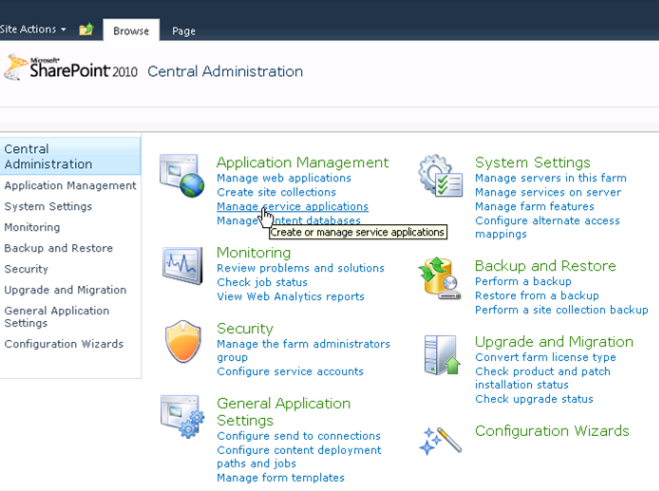
Task: Open Manage servers in this farm
Action: click(x=550, y=178)
